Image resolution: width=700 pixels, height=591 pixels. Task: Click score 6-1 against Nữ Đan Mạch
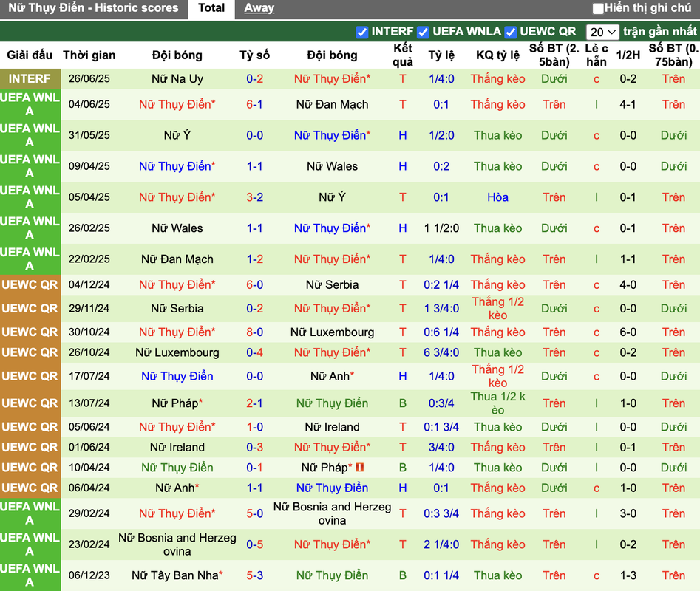(254, 104)
